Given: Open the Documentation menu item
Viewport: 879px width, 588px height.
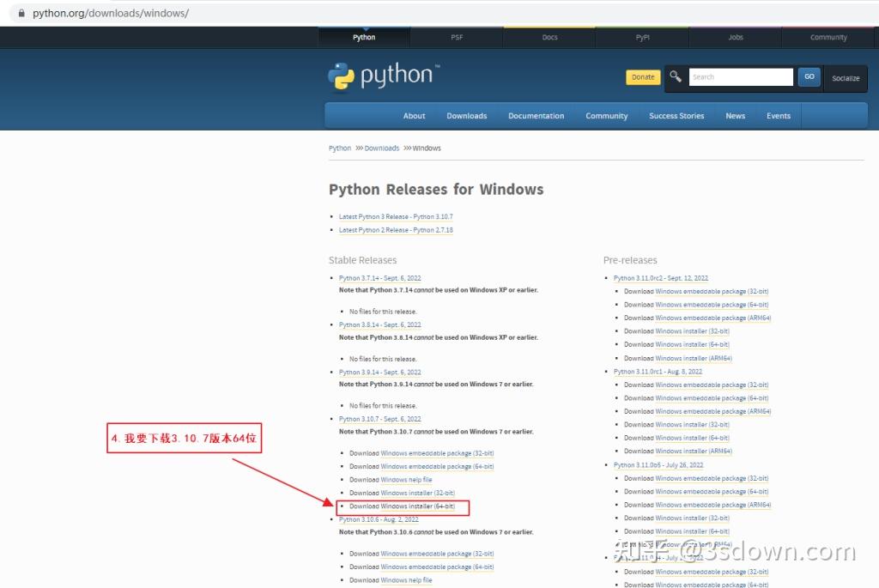Looking at the screenshot, I should pyautogui.click(x=536, y=115).
